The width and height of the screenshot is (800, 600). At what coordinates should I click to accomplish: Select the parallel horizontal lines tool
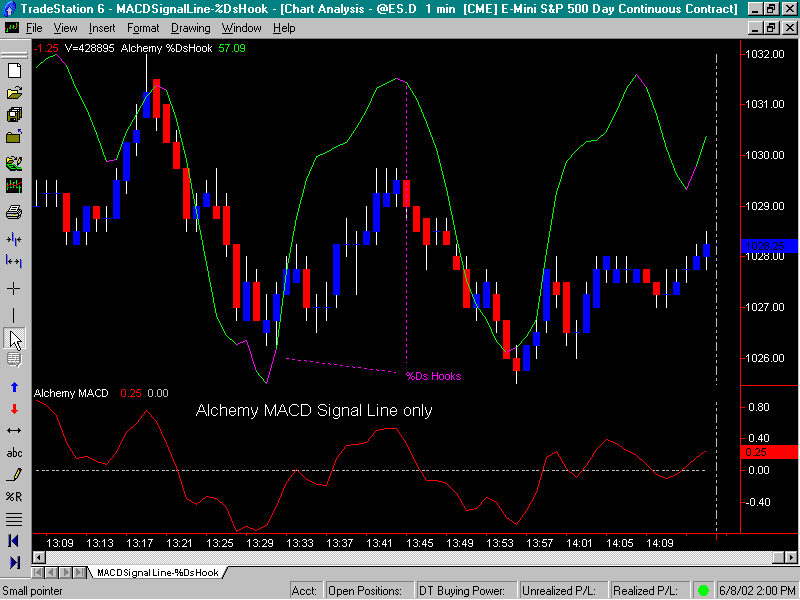pos(14,519)
